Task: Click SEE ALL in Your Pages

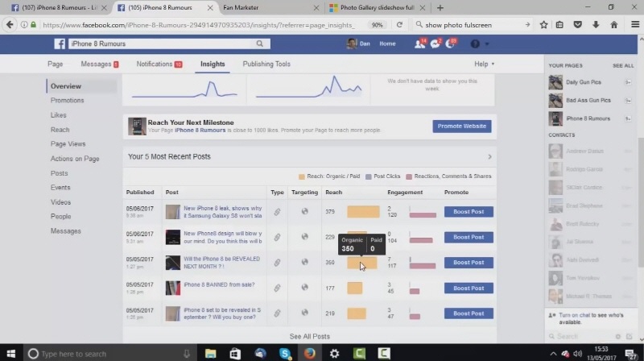Action: click(x=623, y=66)
